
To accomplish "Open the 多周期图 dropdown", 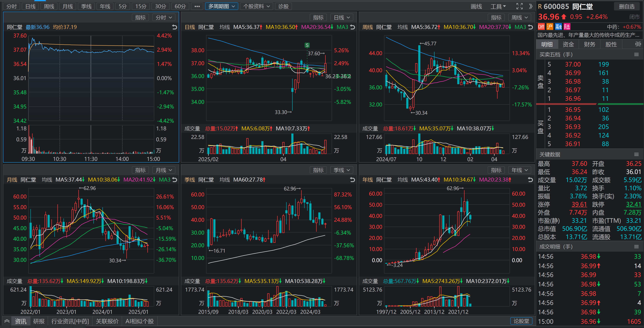I will point(221,6).
